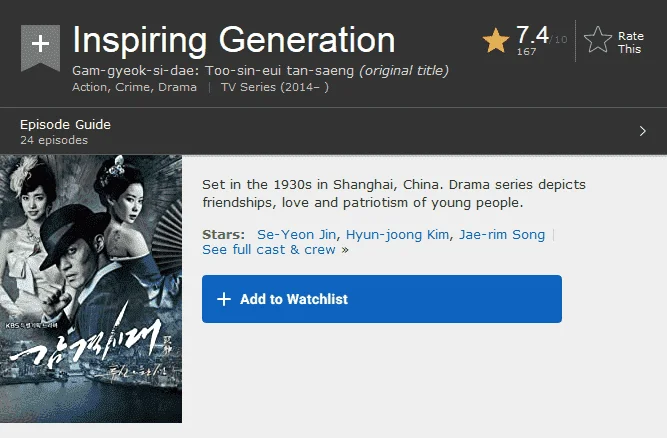This screenshot has width=667, height=438.
Task: Open the Inspiring Generation poster image
Action: 91,289
